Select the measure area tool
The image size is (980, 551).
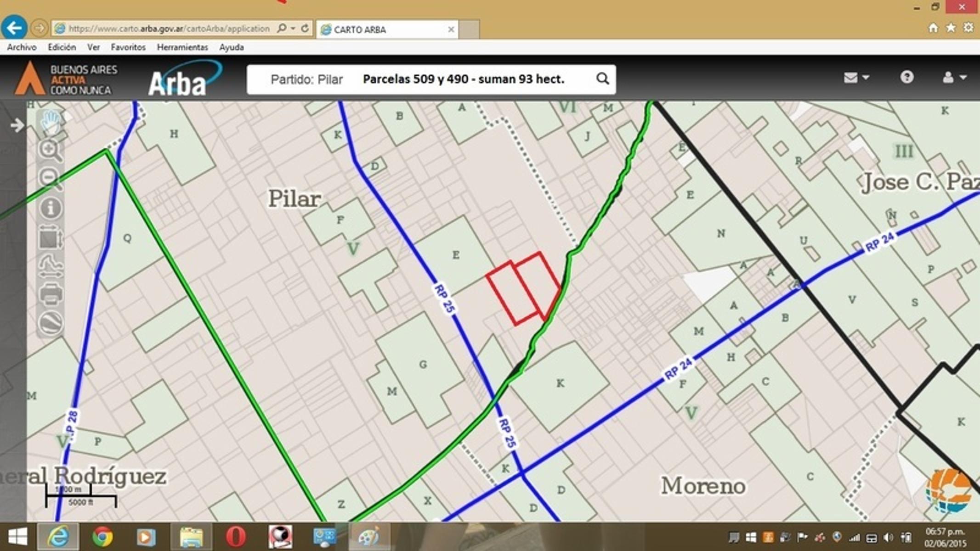(50, 238)
